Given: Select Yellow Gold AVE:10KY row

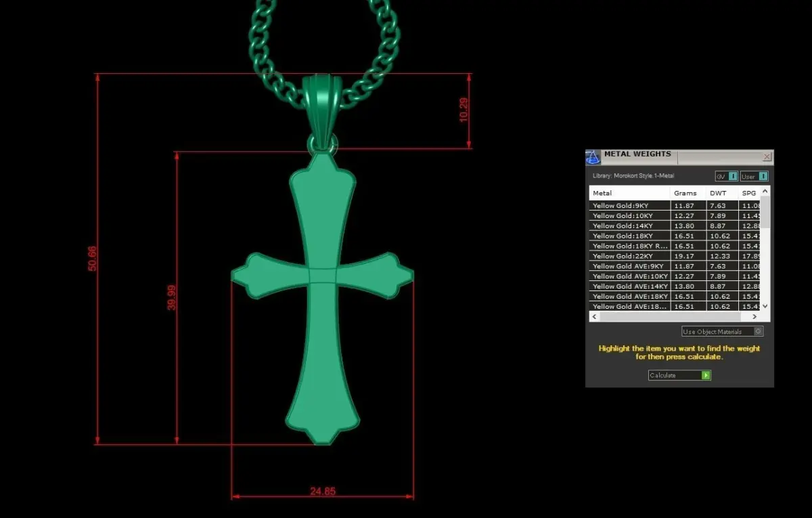Looking at the screenshot, I should (x=675, y=276).
